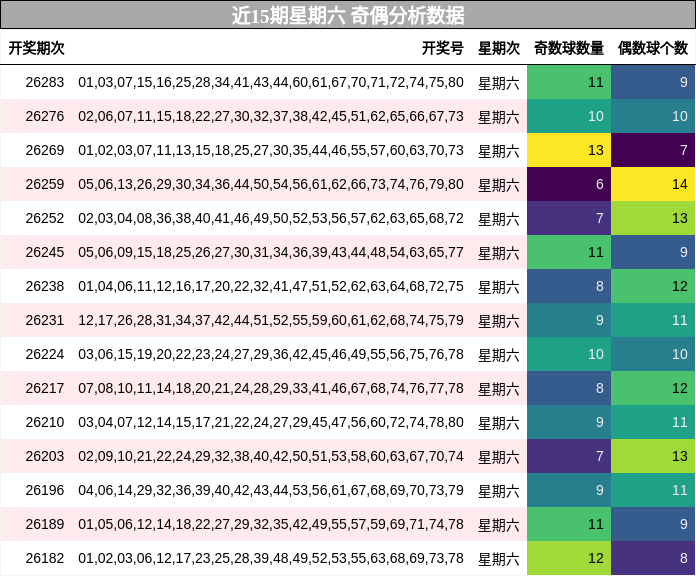Click the winning numbers for period 26231

pos(271,320)
